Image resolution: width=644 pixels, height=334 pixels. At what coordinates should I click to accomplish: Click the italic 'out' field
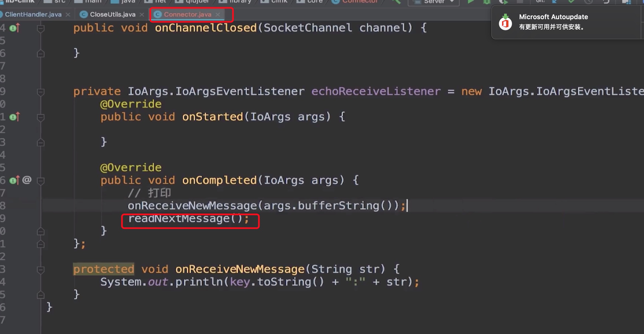[158, 282]
